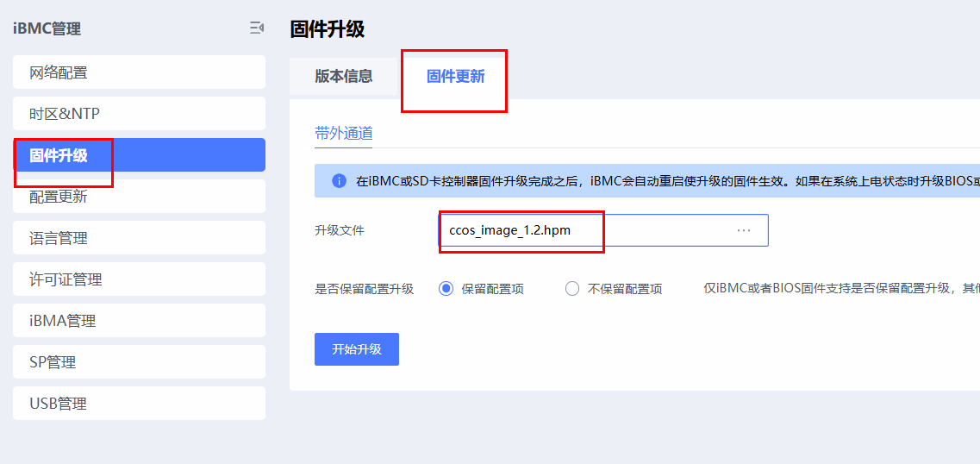Select 不保留配置项 radio button
The width and height of the screenshot is (980, 464).
click(572, 289)
